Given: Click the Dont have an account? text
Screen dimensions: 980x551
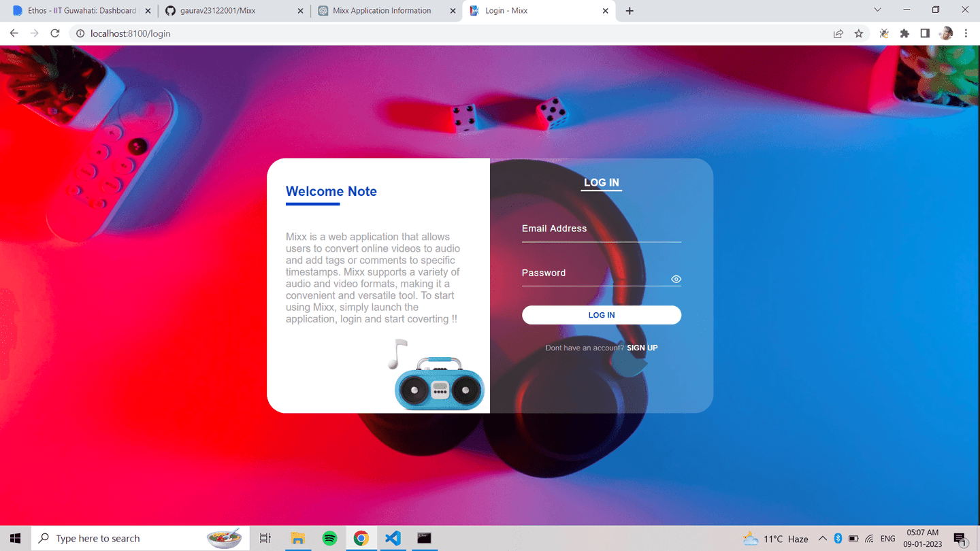Looking at the screenshot, I should [x=585, y=348].
